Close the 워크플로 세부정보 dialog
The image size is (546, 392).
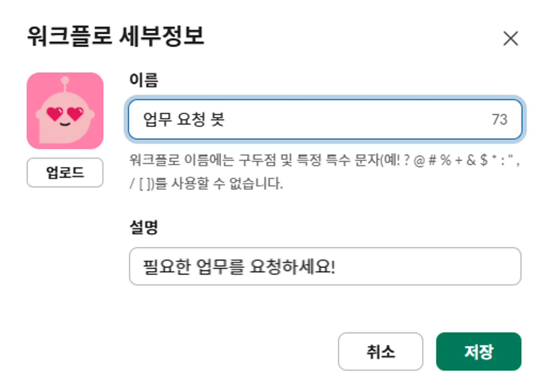pos(510,39)
